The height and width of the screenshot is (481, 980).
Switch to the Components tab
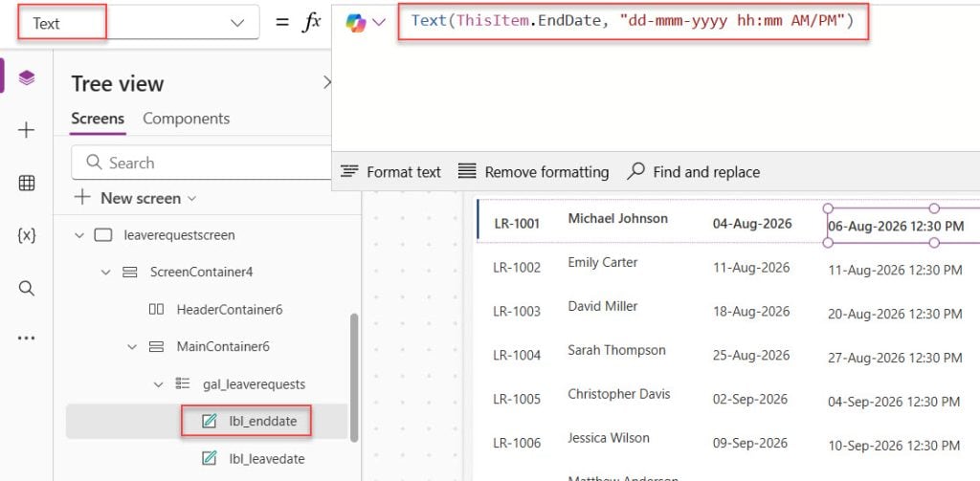click(187, 119)
